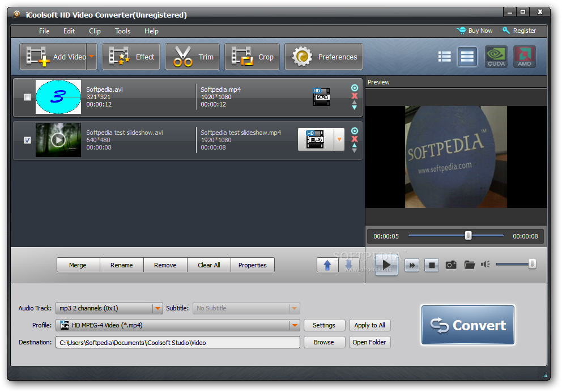The width and height of the screenshot is (562, 392).
Task: Open the Edit menu
Action: click(x=69, y=31)
